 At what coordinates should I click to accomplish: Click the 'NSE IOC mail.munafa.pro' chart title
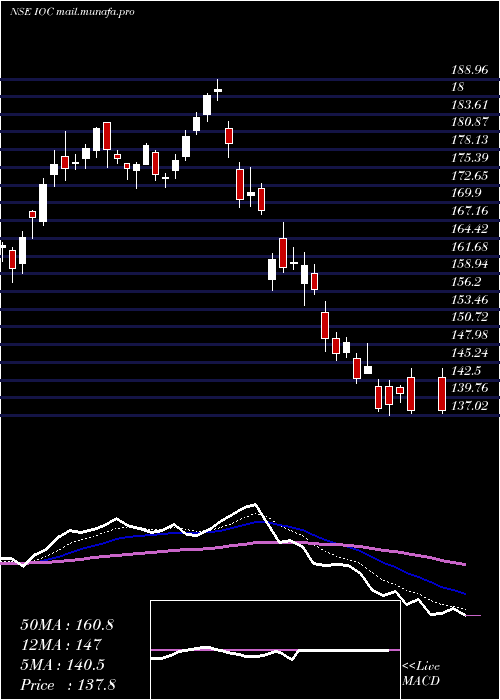72,12
